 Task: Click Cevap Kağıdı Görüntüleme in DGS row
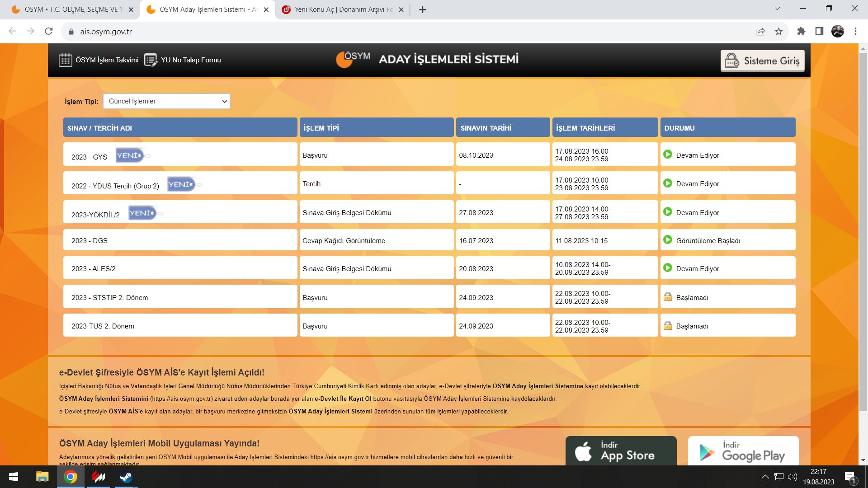click(x=344, y=241)
